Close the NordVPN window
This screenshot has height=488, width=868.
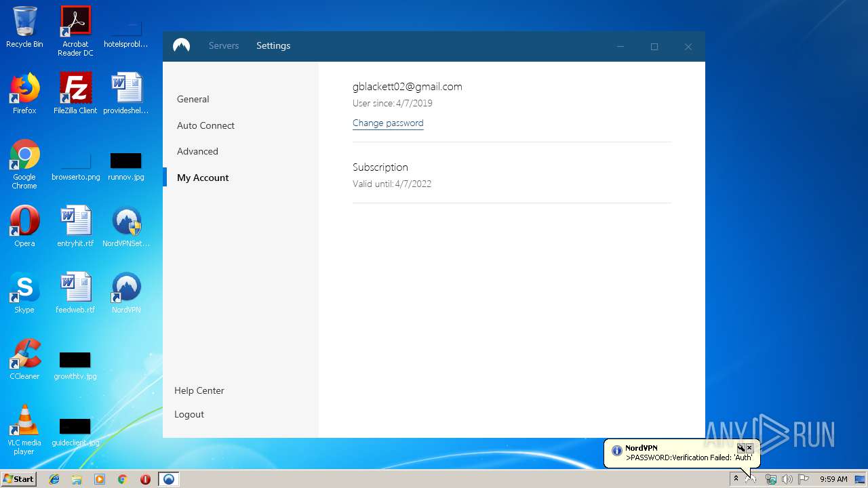tap(688, 46)
